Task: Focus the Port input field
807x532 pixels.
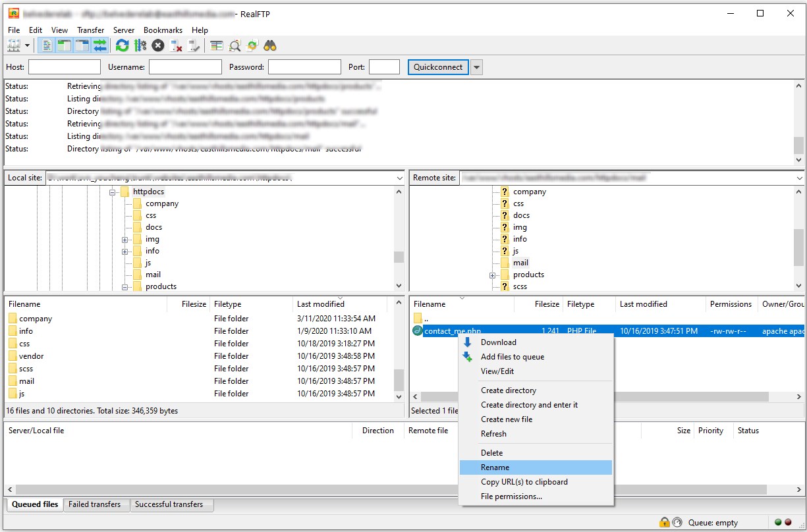Action: point(384,67)
